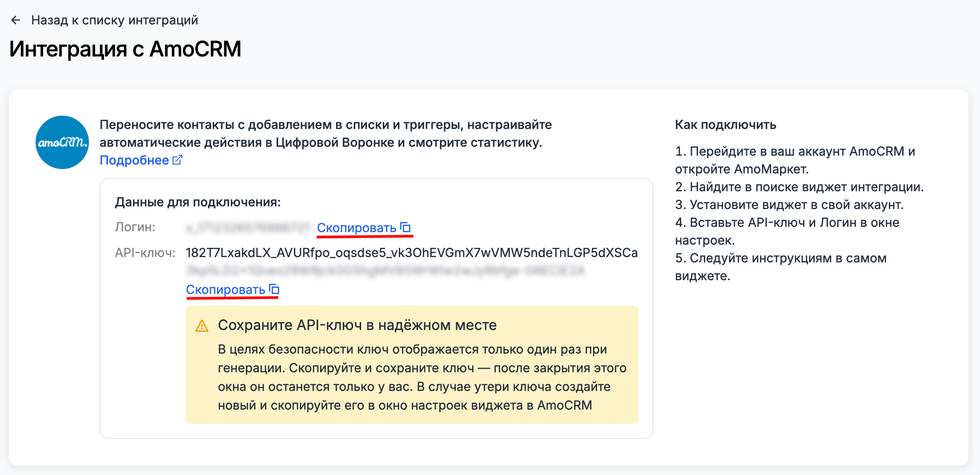Click the warning triangle icon in yellow banner
Viewport: 980px width, 475px height.
coord(203,325)
